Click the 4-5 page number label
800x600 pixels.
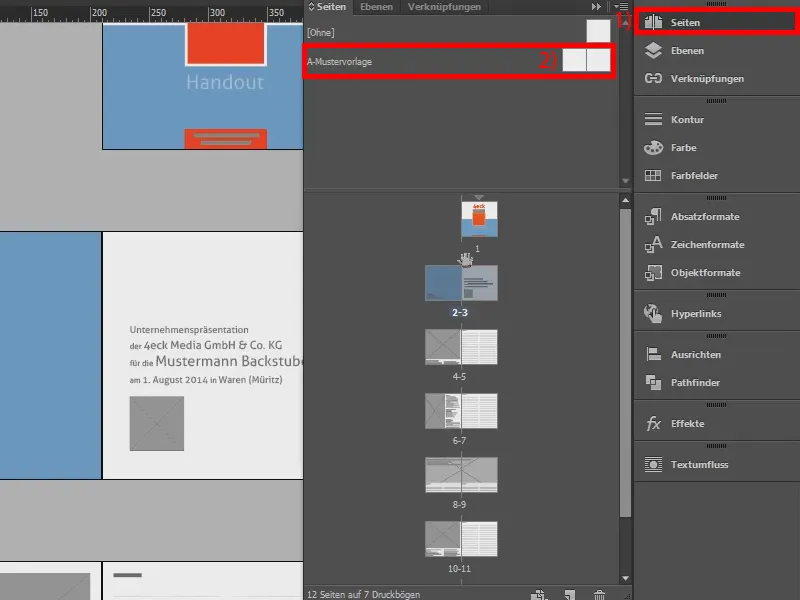459,377
